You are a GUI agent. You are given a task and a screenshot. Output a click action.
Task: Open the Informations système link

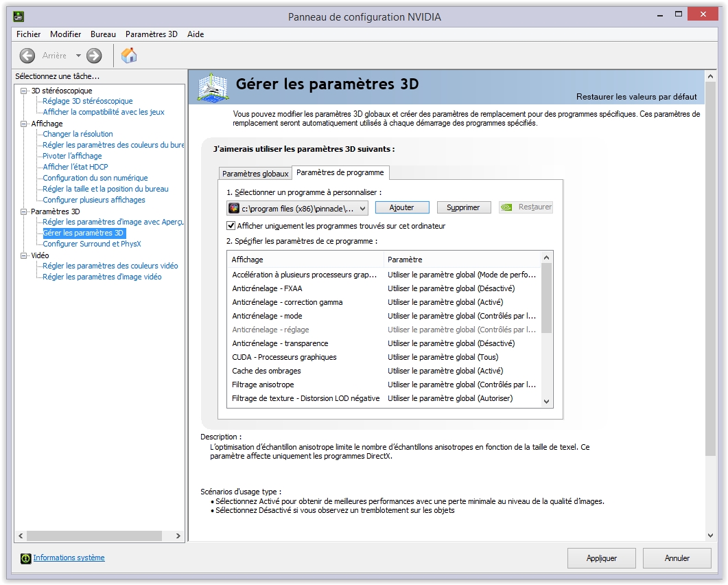tap(69, 558)
